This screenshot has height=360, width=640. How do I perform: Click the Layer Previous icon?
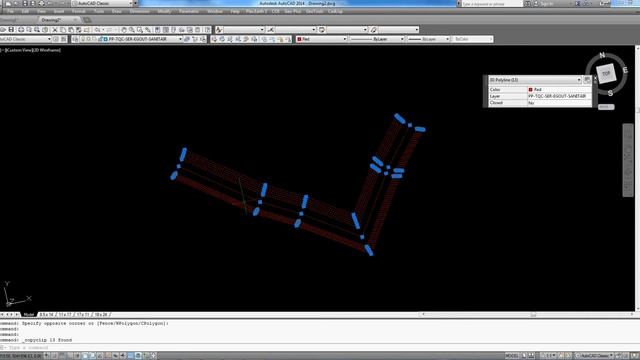[195, 39]
